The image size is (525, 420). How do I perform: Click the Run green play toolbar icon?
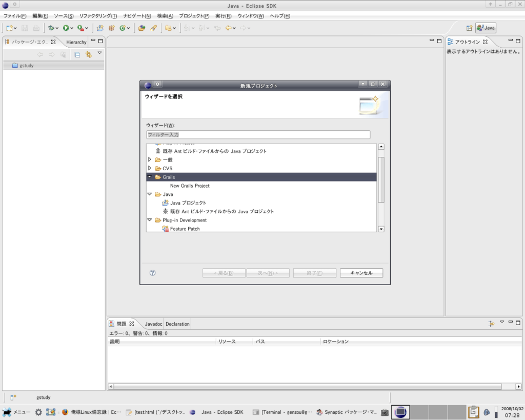(x=66, y=28)
